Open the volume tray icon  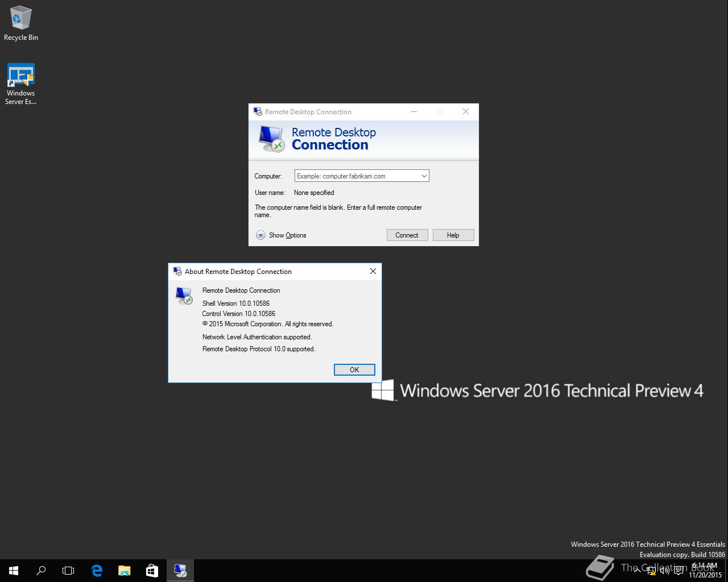665,571
